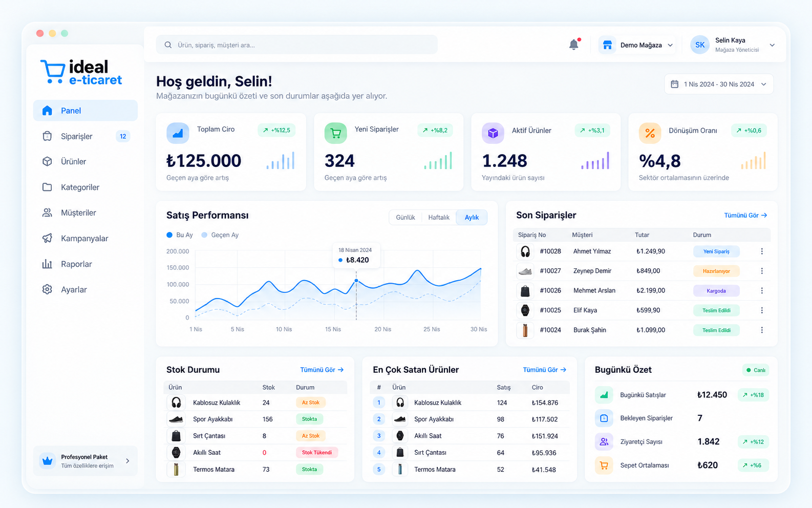The height and width of the screenshot is (508, 812).
Task: Focus the product and order search field
Action: [x=297, y=45]
